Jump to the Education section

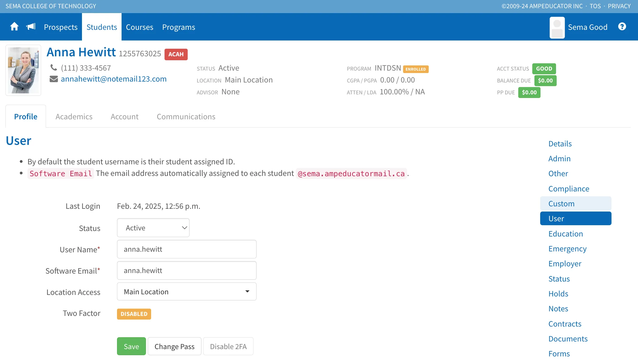(x=566, y=234)
